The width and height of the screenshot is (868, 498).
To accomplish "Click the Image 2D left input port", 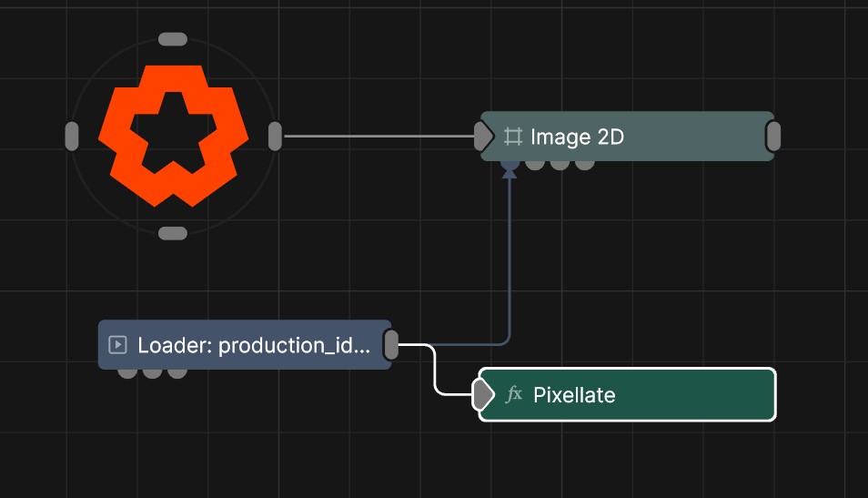I will 482,137.
